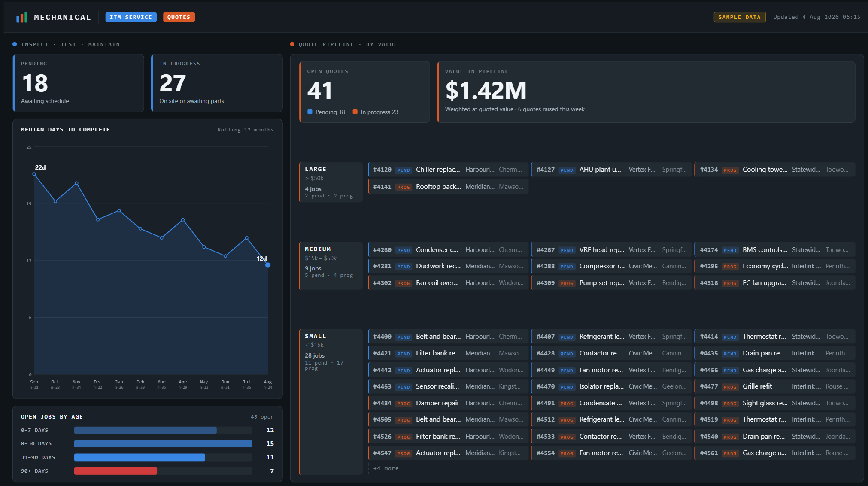Click the PROG tag on quote #4141
Screen dimensions: 868x486
click(404, 187)
